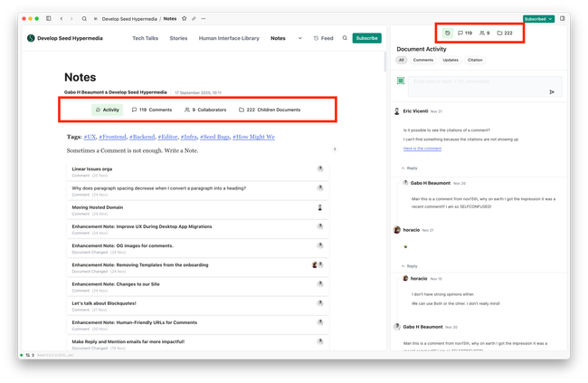The height and width of the screenshot is (383, 588).
Task: Click the send arrow in comment box
Action: point(552,91)
